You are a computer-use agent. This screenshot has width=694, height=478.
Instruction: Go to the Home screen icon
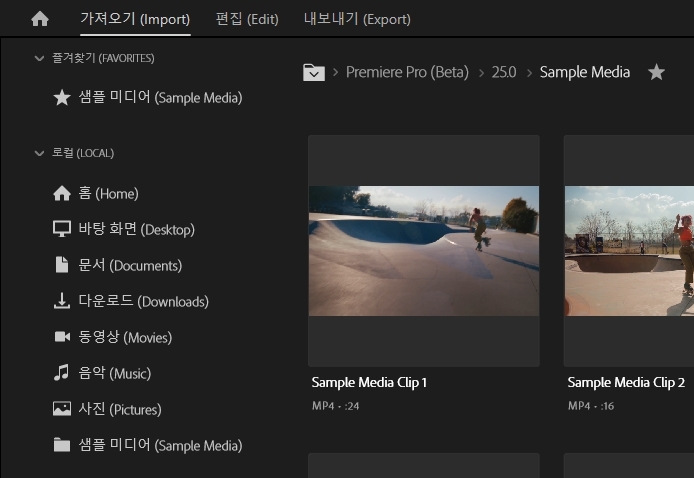(x=40, y=19)
